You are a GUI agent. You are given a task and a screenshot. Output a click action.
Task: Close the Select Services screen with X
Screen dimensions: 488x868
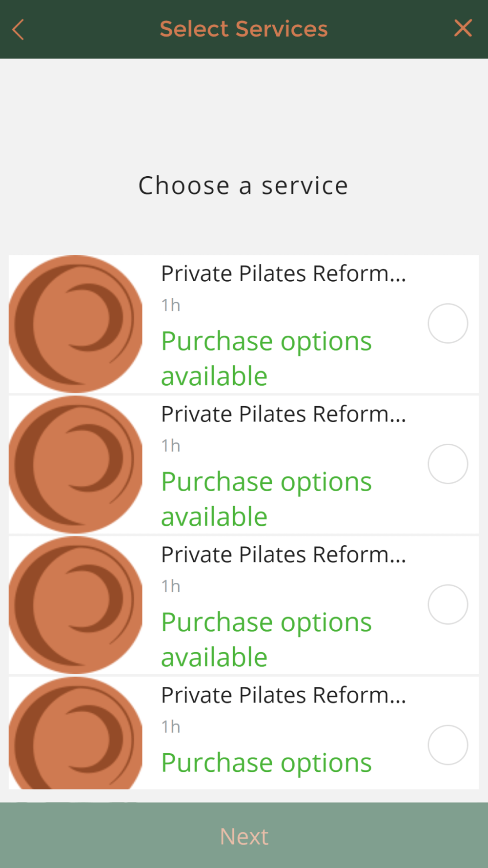[x=463, y=28]
